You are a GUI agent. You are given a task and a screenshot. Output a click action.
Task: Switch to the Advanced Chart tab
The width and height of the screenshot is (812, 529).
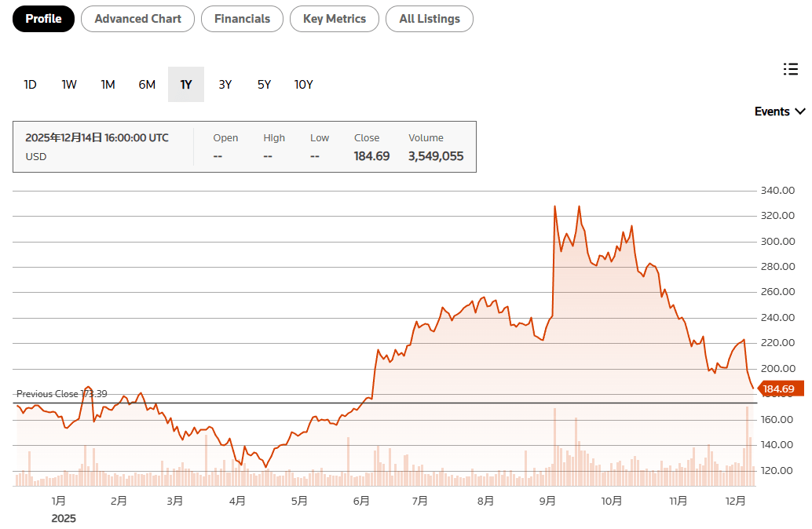click(137, 19)
